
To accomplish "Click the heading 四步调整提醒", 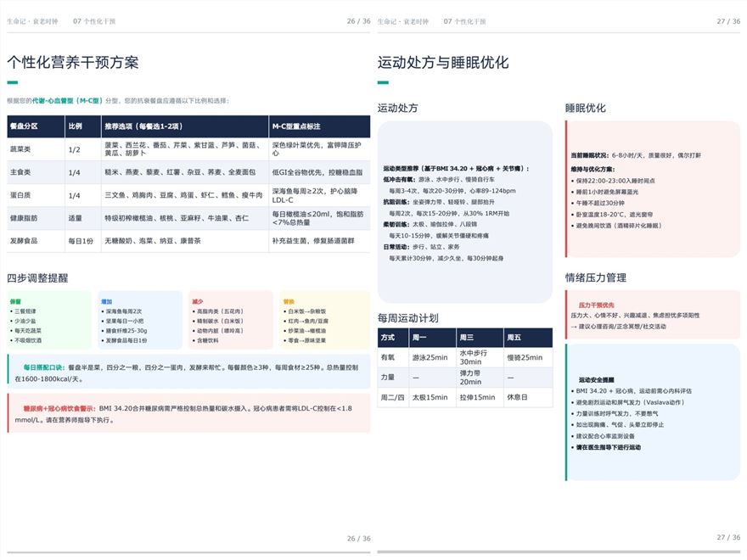I will pyautogui.click(x=37, y=278).
